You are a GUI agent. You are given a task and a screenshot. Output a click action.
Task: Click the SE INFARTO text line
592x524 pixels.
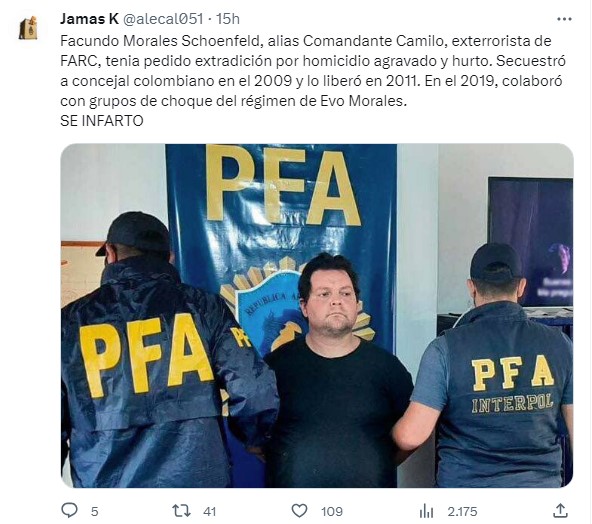click(x=102, y=121)
